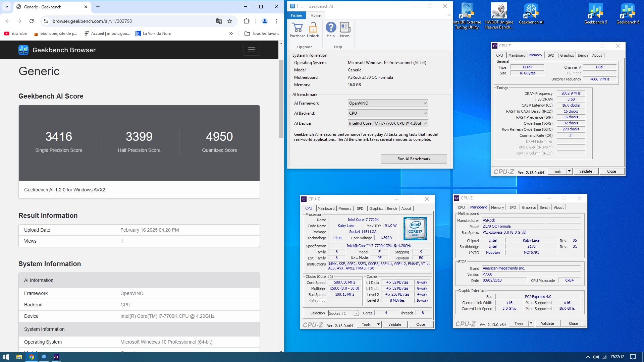Open Tous les favoris bookmarks folder
644x362 pixels.
coord(262,34)
